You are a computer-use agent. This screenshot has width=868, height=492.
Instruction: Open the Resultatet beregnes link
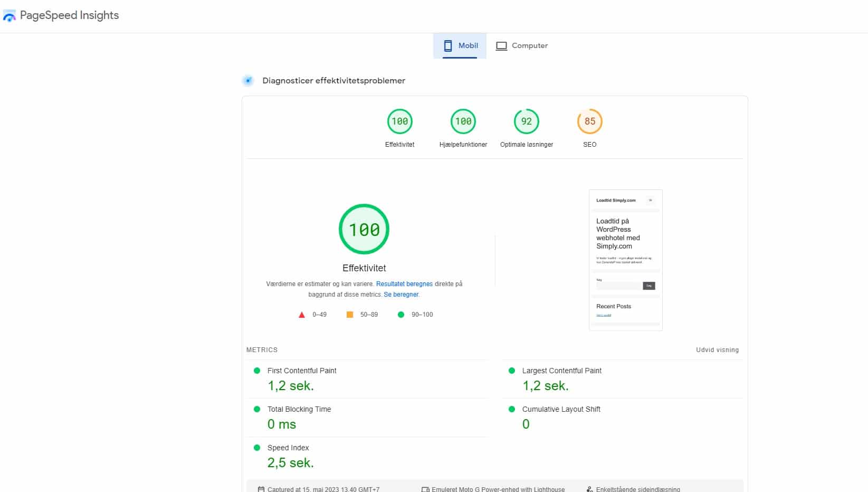point(404,284)
